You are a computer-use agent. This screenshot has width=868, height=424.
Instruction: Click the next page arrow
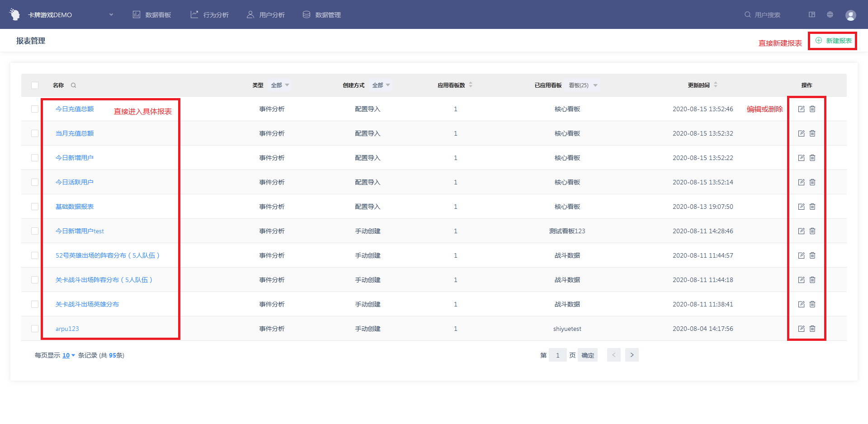pyautogui.click(x=632, y=355)
